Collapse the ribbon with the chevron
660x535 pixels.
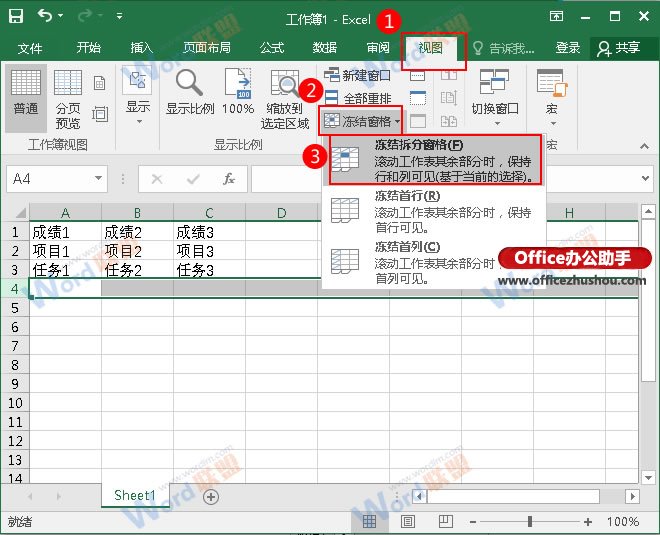[x=644, y=146]
